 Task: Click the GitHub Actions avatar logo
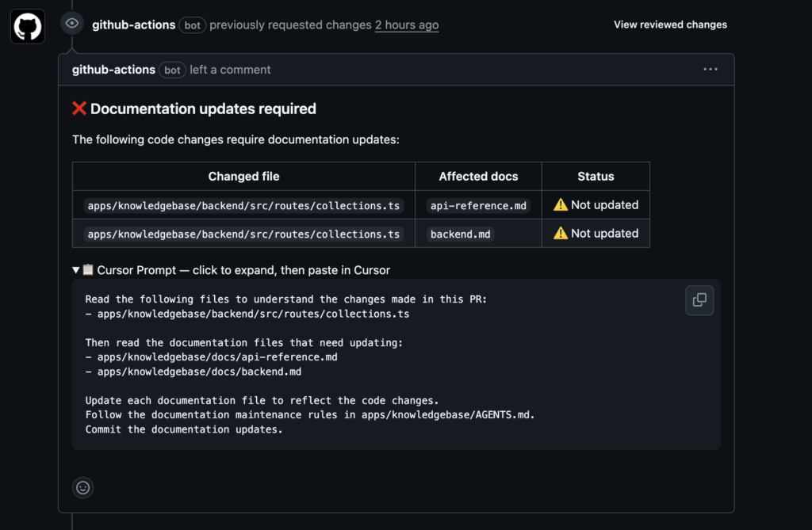tap(27, 26)
